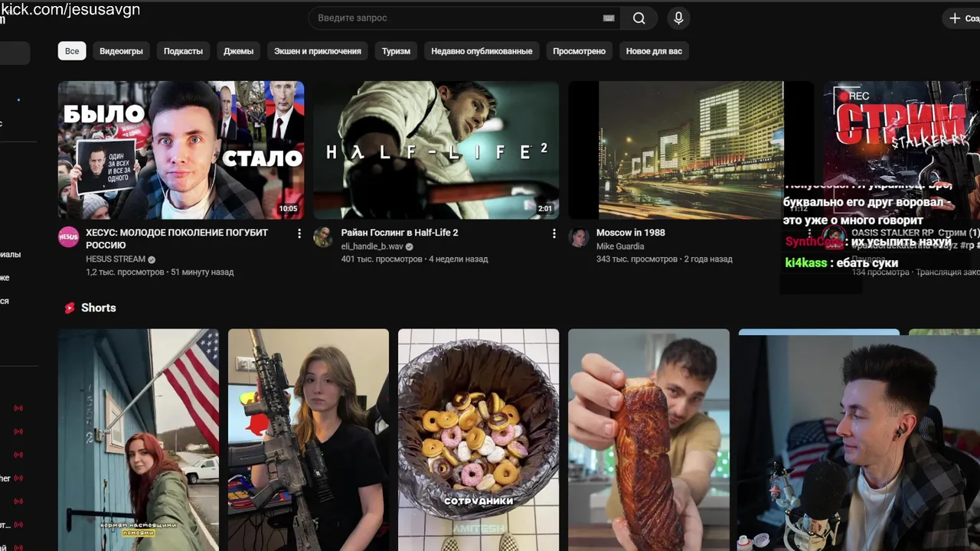Click the SynthCore chat username

pos(814,242)
